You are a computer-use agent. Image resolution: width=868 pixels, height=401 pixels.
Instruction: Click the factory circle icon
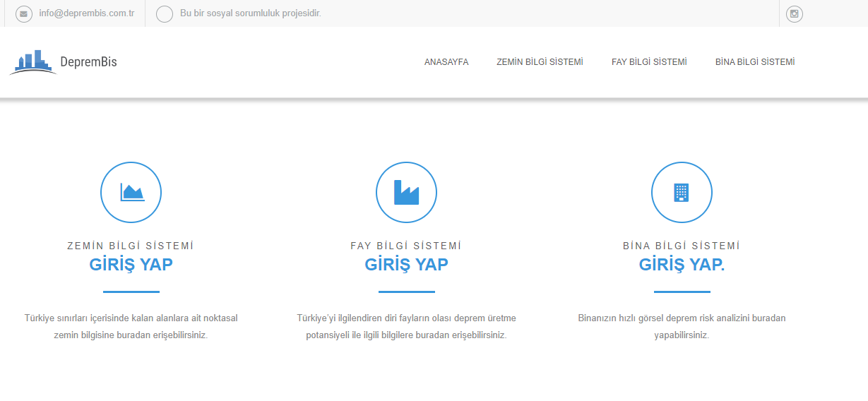pos(406,192)
